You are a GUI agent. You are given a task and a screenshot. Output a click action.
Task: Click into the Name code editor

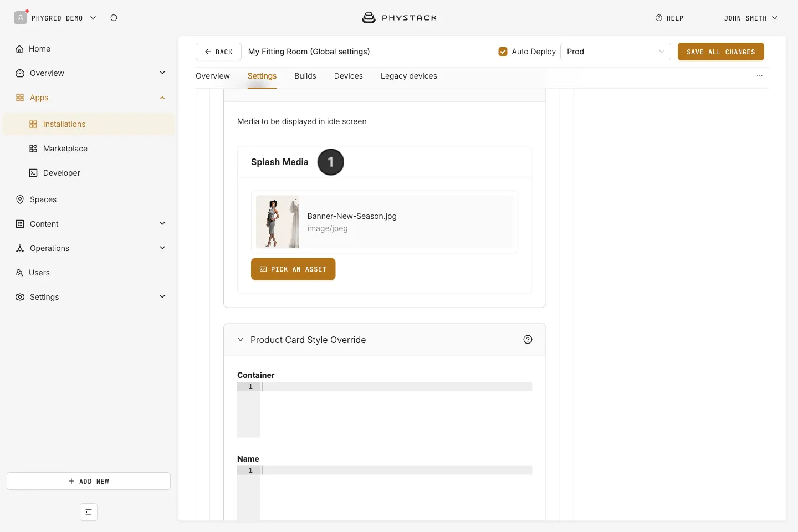[385, 493]
